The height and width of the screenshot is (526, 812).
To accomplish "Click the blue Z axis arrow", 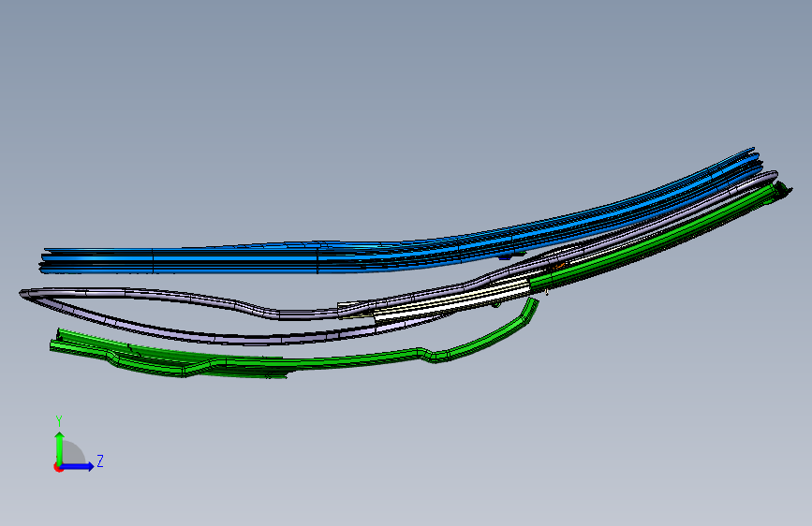I will pos(78,466).
